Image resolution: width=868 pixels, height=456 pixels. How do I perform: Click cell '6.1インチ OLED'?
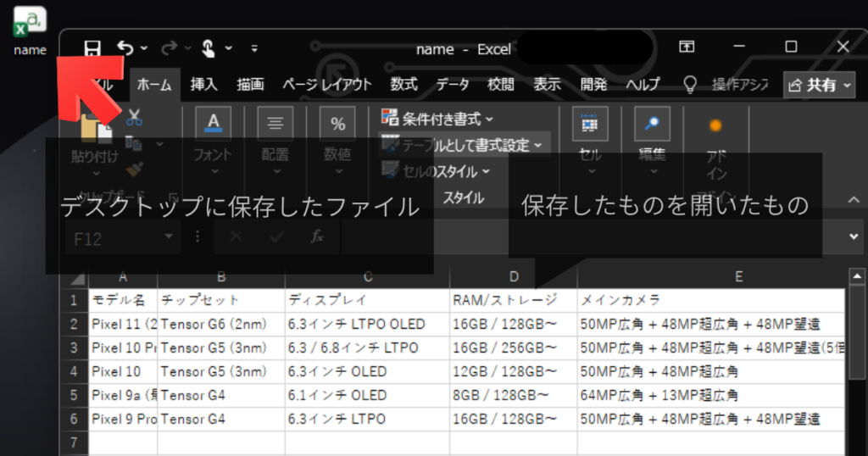coord(367,396)
